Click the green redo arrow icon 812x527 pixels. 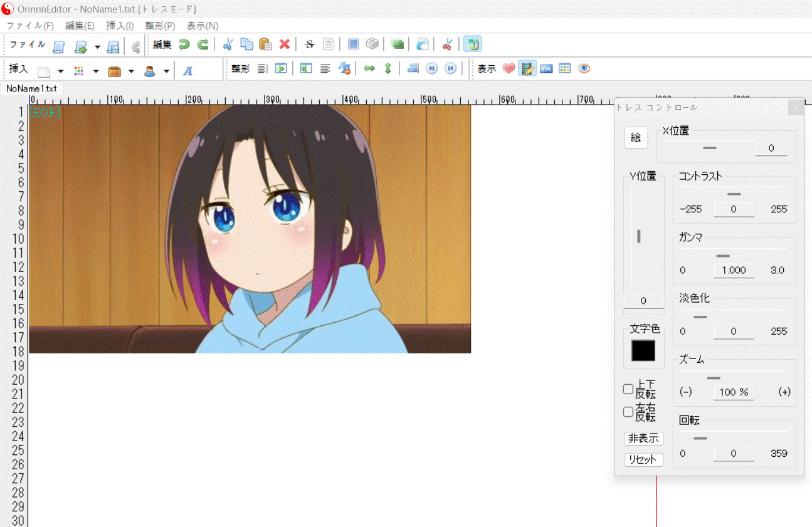coord(203,44)
